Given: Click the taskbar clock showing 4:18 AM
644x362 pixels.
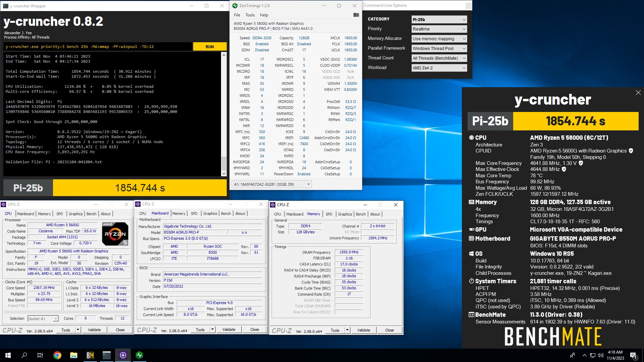Looking at the screenshot, I should pyautogui.click(x=615, y=355).
